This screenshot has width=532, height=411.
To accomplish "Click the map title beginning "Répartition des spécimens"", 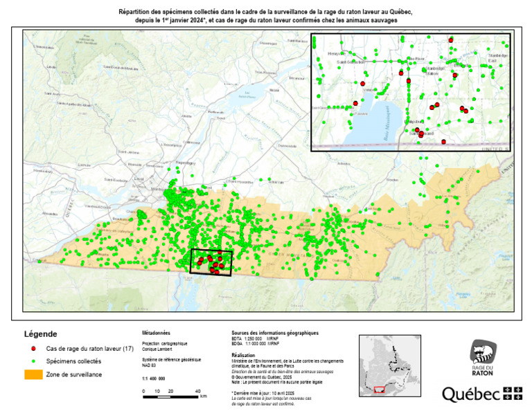I will tap(266, 16).
